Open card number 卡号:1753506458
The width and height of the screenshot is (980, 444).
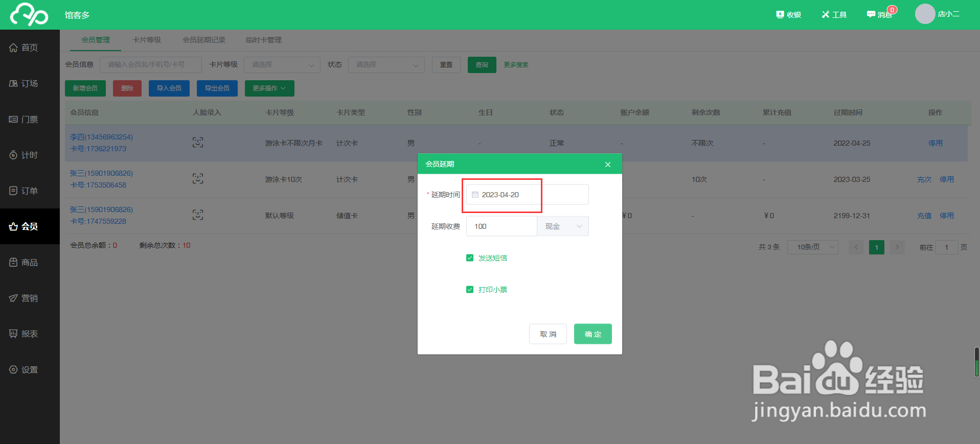[98, 185]
